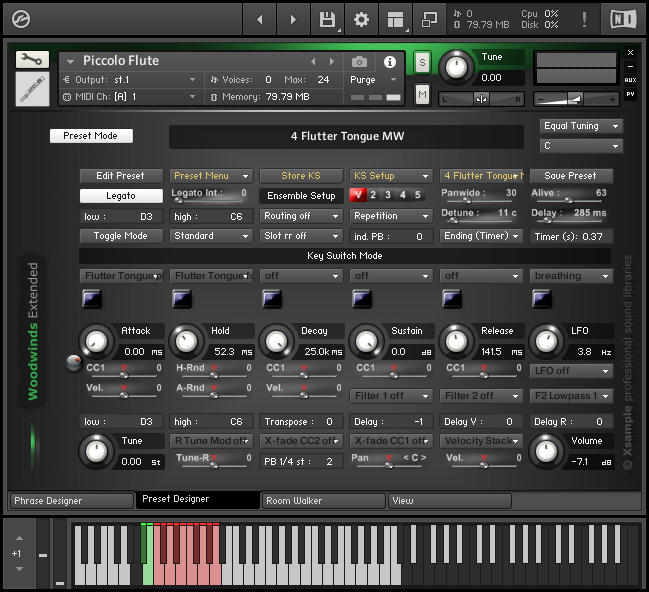Select ensemble voice 3

[x=388, y=195]
